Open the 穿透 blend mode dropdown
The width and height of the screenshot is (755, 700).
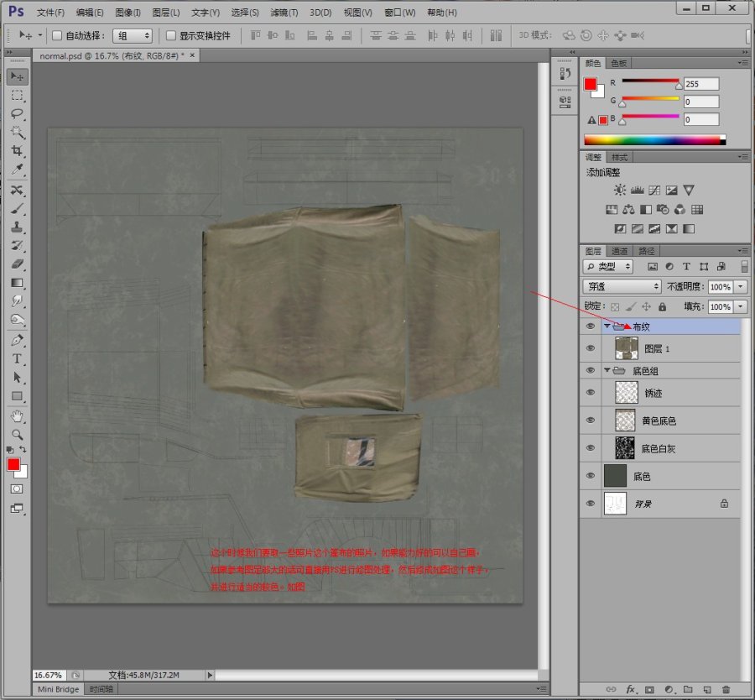[x=622, y=286]
